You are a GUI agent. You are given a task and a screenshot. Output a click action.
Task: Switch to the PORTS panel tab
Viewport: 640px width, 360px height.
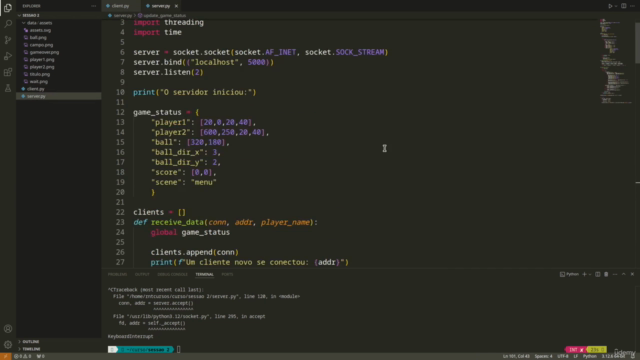tap(227, 274)
